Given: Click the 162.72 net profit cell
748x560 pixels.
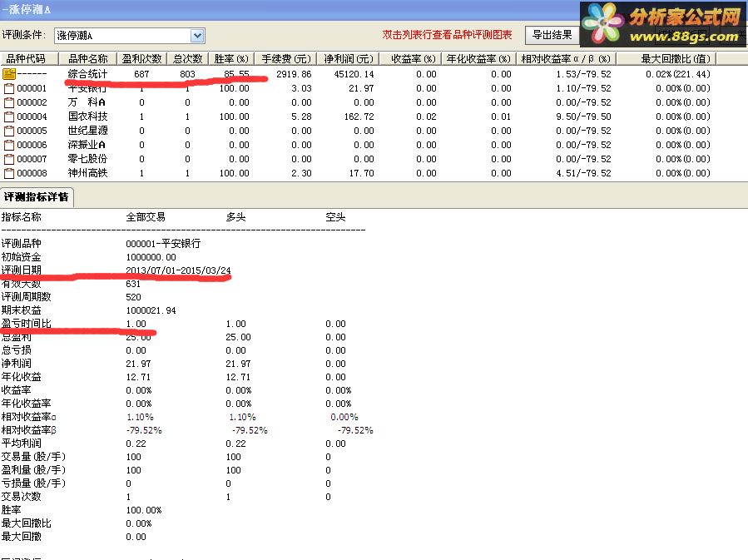Looking at the screenshot, I should click(x=359, y=116).
